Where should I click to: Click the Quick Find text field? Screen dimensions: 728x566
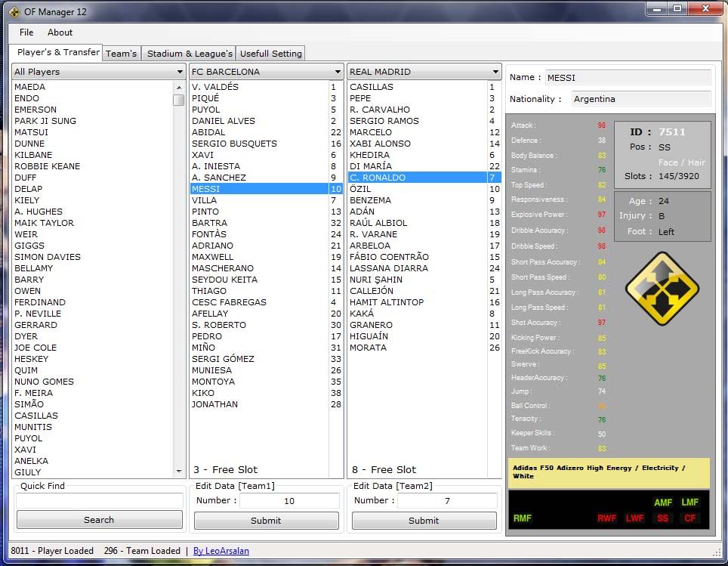(99, 500)
